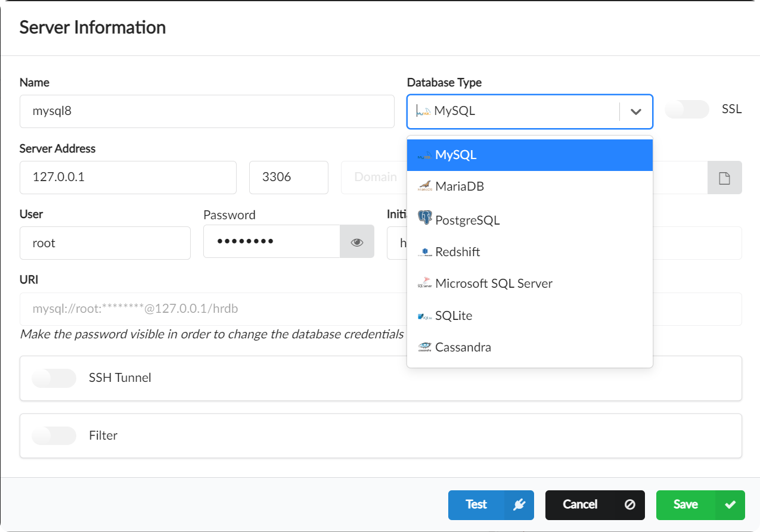Click the Cassandra eye icon
Image resolution: width=760 pixels, height=532 pixels.
pyautogui.click(x=424, y=347)
